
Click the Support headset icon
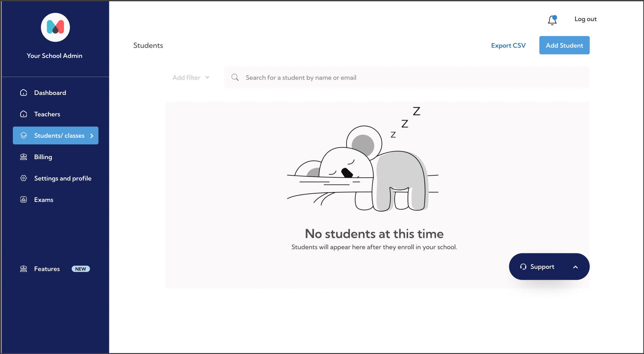[523, 267]
